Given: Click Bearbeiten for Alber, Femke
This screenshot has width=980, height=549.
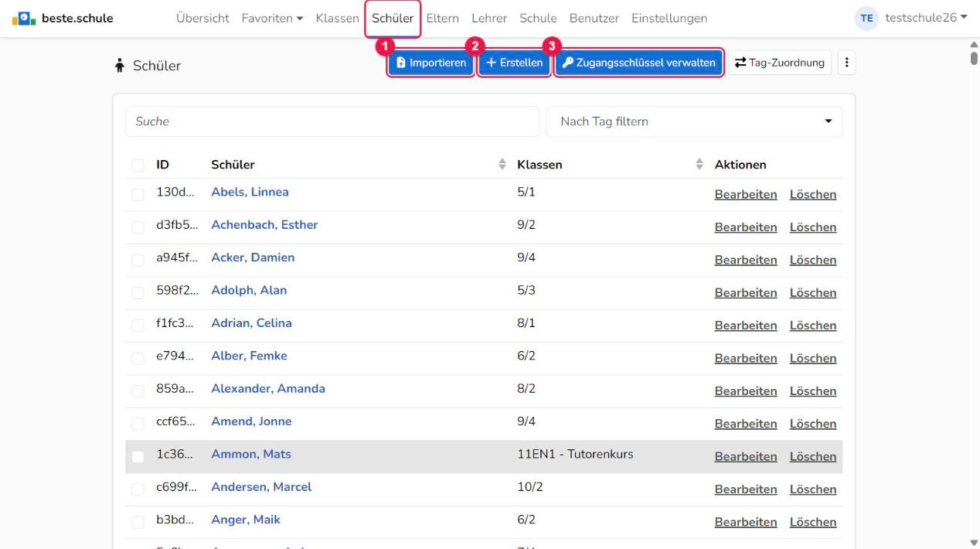Looking at the screenshot, I should coord(746,359).
